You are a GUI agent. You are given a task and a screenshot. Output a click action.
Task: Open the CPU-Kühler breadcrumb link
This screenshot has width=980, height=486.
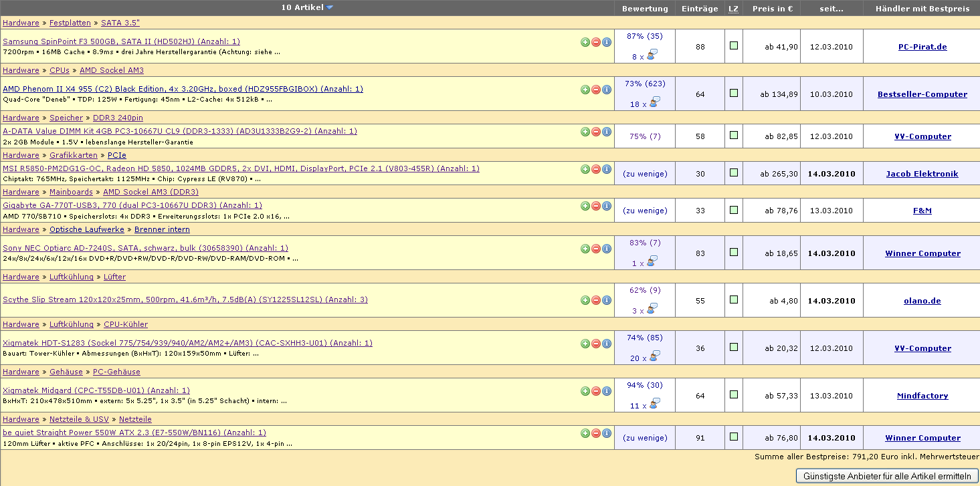(x=126, y=324)
